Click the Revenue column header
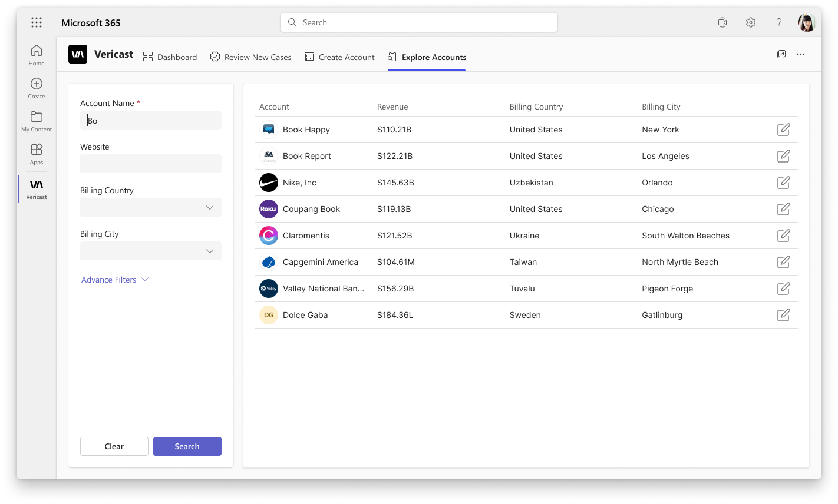The image size is (838, 504). [x=392, y=107]
